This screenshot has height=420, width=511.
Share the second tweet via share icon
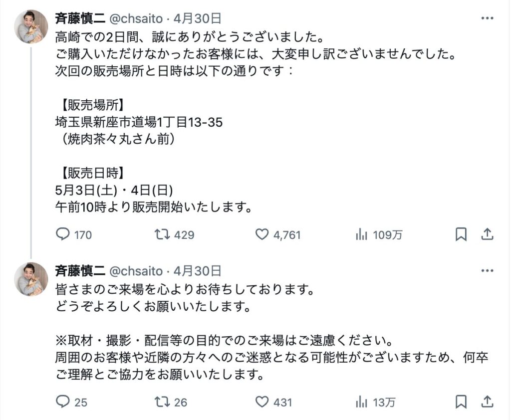(488, 402)
